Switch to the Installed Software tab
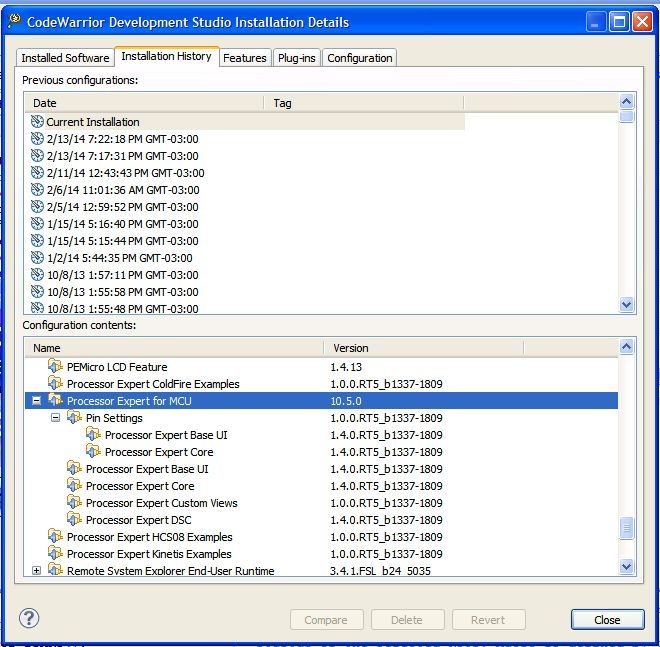 click(65, 58)
